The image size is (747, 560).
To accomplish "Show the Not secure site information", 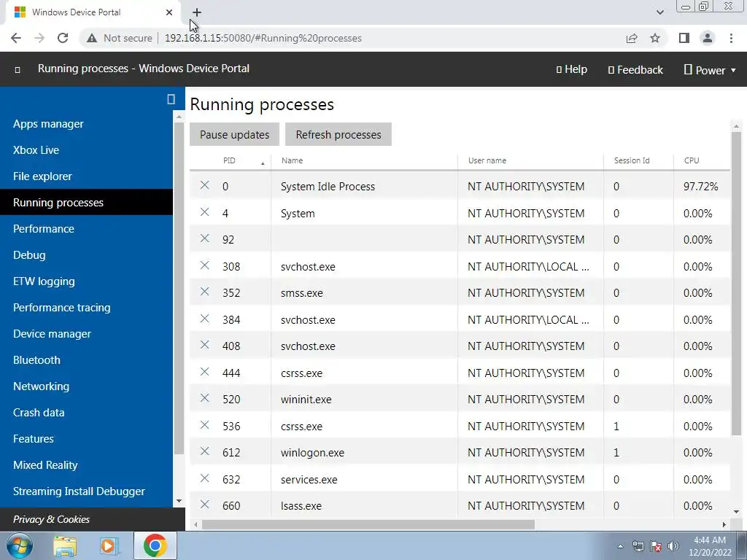I will [120, 38].
